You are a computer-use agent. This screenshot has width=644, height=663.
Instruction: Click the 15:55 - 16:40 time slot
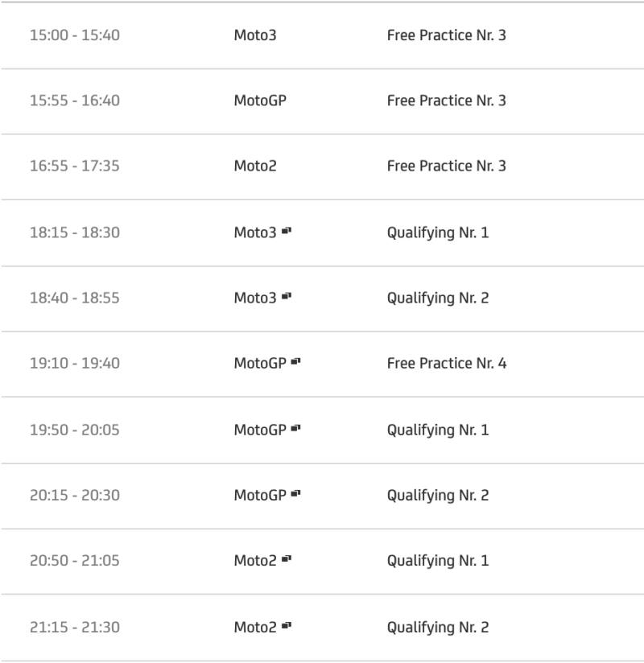point(75,101)
